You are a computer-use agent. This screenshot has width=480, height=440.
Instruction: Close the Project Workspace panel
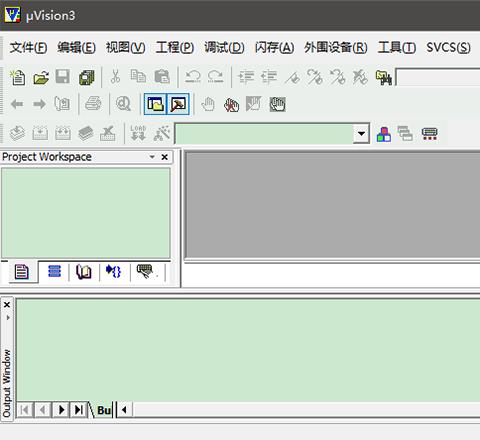[164, 157]
